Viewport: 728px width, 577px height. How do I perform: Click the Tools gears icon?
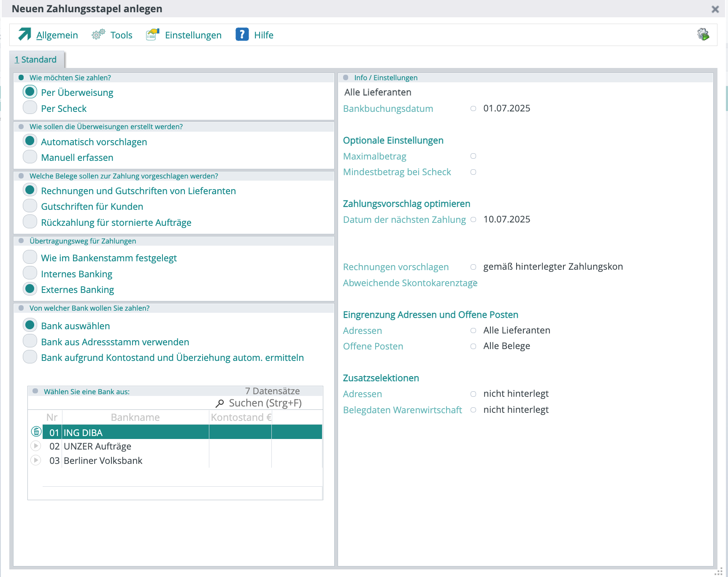(98, 35)
